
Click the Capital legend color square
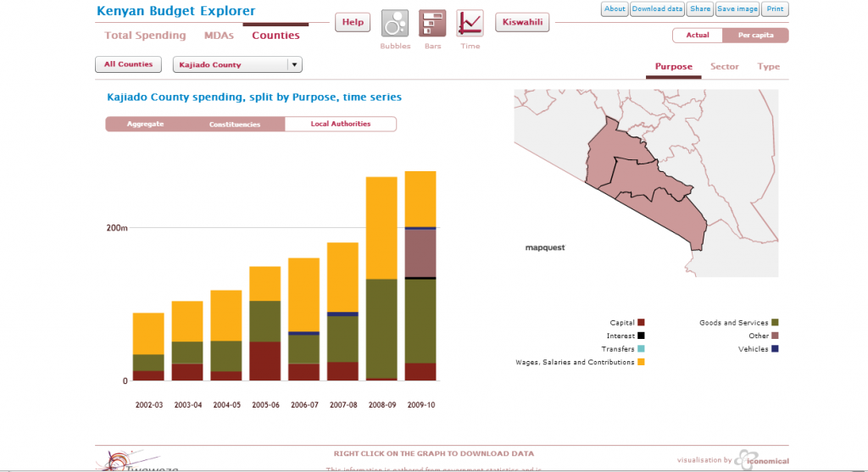tap(641, 323)
